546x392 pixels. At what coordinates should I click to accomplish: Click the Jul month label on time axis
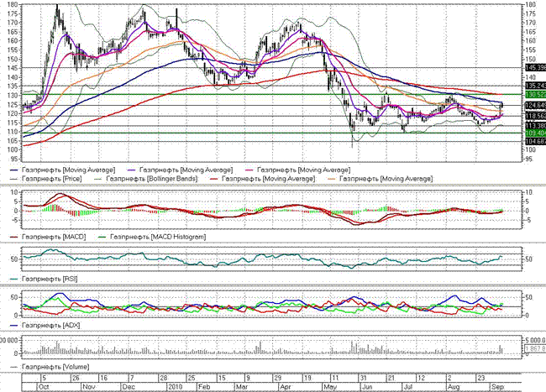point(407,387)
